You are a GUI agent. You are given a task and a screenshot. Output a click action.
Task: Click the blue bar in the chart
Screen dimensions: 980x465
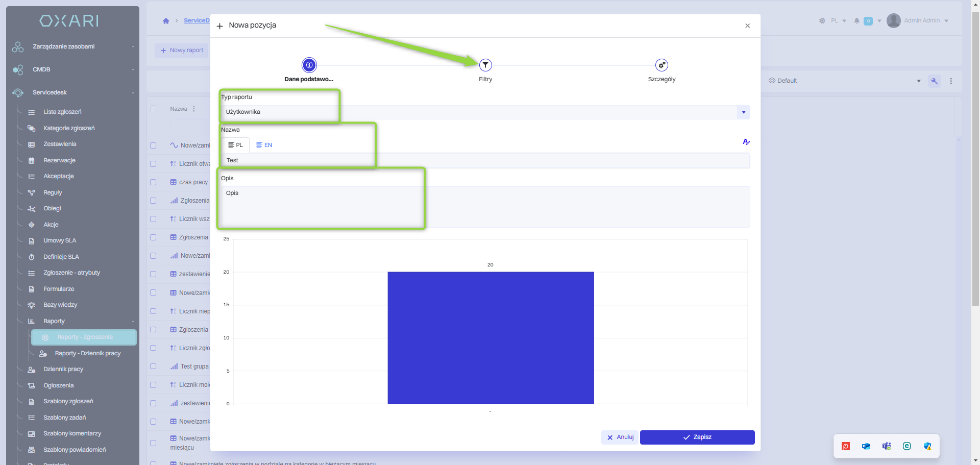coord(491,337)
